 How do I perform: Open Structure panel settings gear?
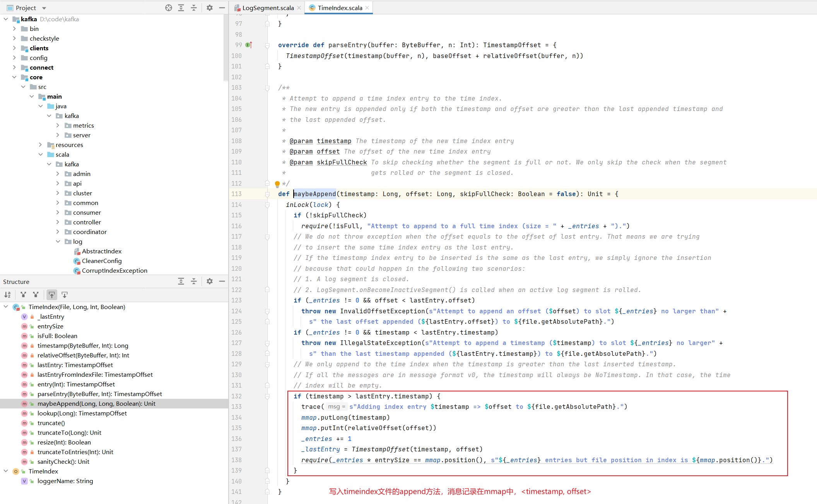pos(209,281)
